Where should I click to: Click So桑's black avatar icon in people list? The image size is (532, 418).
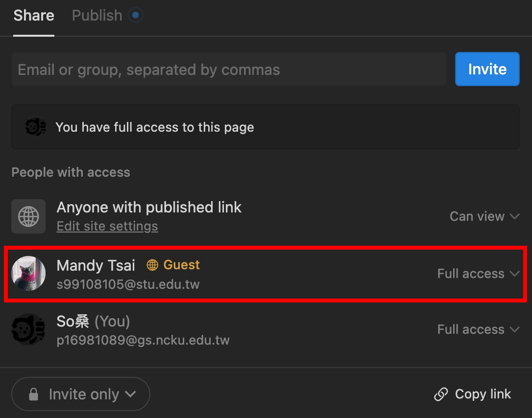tap(28, 329)
